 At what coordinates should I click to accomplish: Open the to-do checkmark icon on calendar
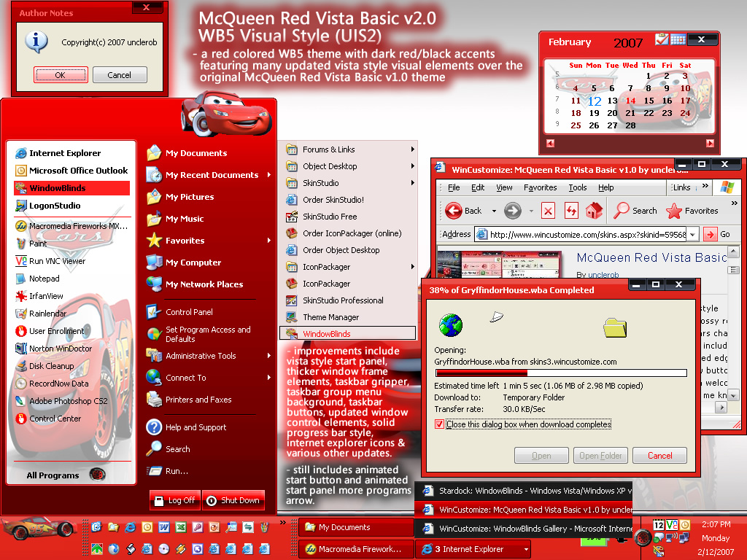click(662, 39)
